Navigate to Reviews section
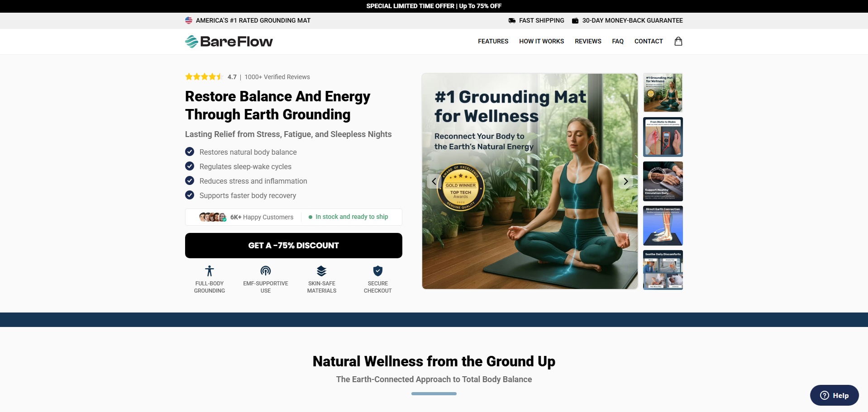Screen dimensions: 868x412 coord(588,41)
